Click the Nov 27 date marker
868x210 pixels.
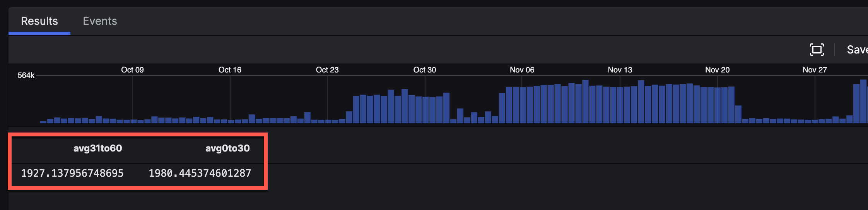point(815,70)
